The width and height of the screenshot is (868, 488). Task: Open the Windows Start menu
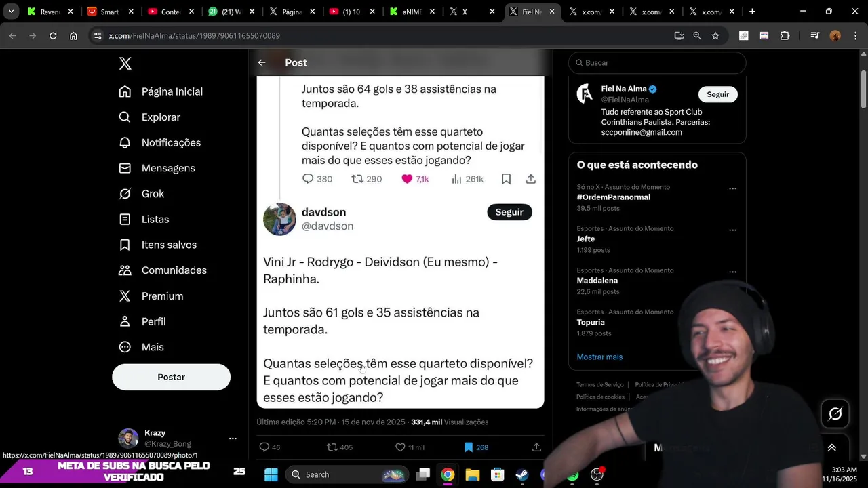[x=271, y=474]
